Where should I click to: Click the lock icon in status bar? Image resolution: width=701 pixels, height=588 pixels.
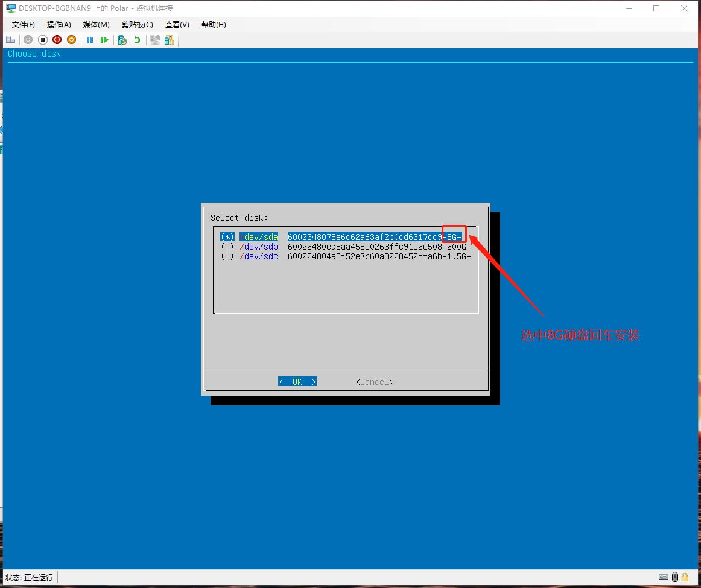pos(685,577)
